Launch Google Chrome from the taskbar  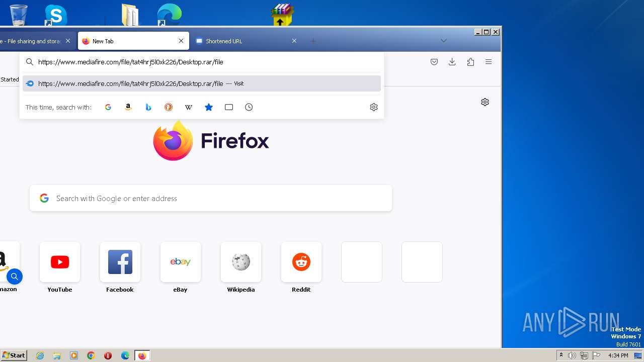click(x=91, y=355)
